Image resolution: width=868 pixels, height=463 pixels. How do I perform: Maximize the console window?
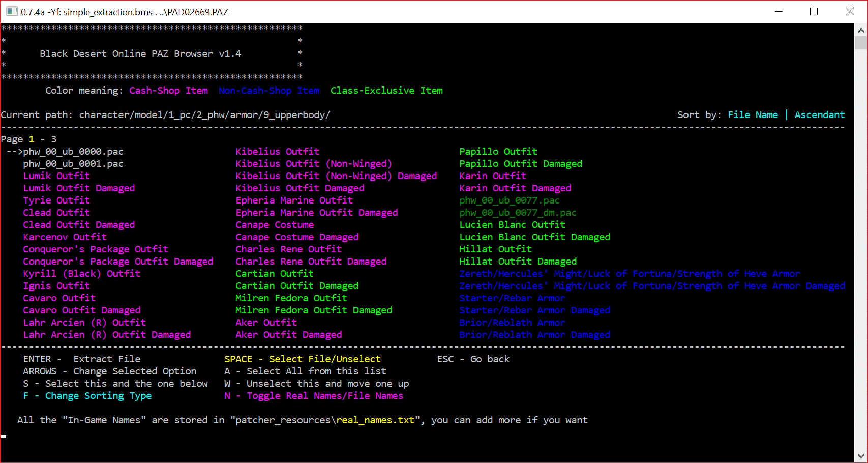(x=814, y=12)
